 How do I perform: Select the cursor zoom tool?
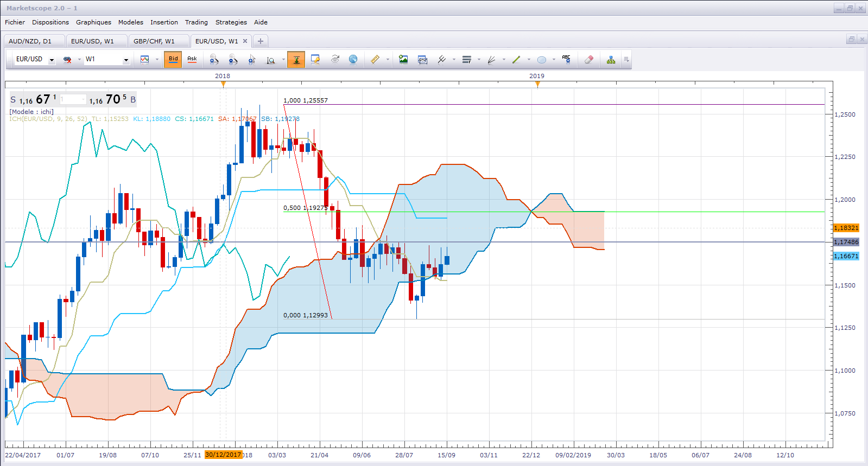point(252,60)
